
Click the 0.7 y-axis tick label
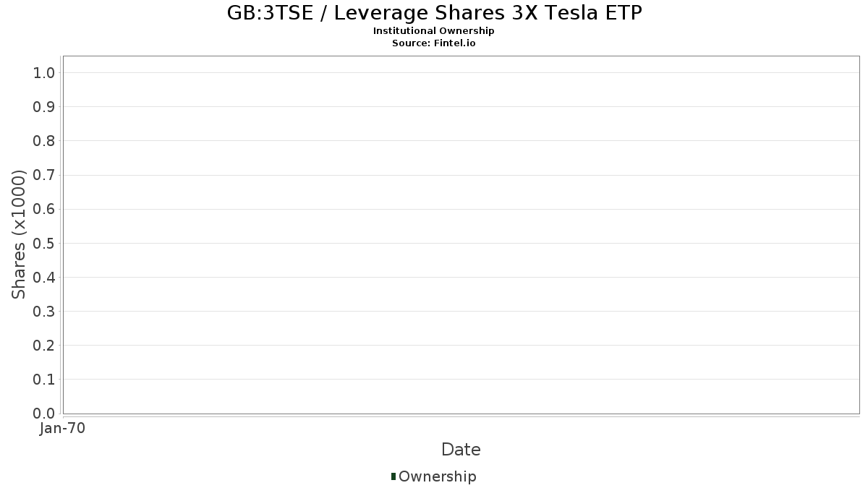tap(44, 175)
